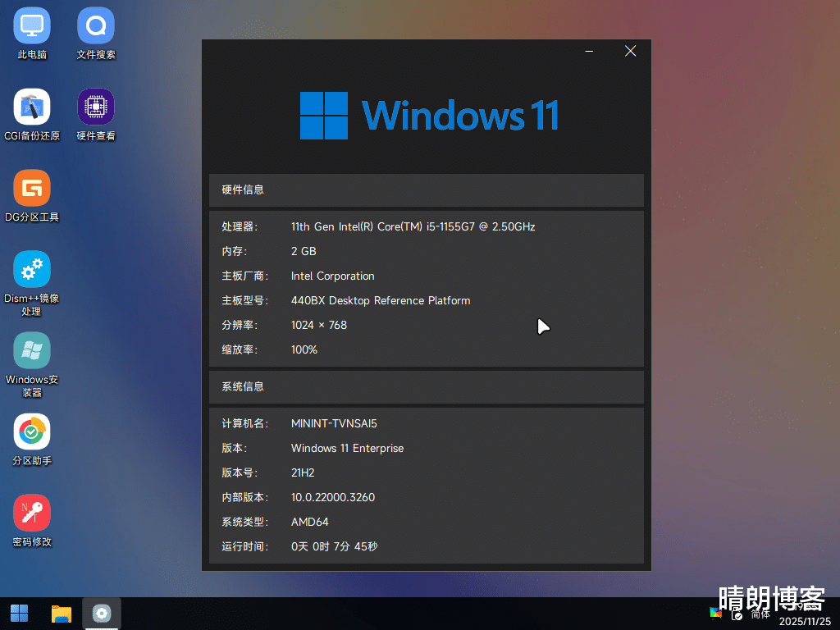This screenshot has height=630, width=840.
Task: Select the 440BX Desktop Reference Platform text
Action: [381, 300]
